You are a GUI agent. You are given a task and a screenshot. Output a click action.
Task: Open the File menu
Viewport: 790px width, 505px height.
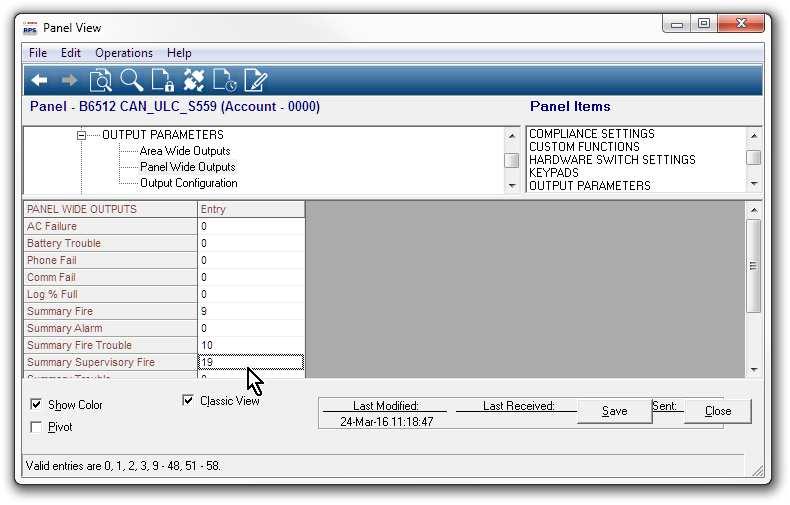[x=38, y=53]
